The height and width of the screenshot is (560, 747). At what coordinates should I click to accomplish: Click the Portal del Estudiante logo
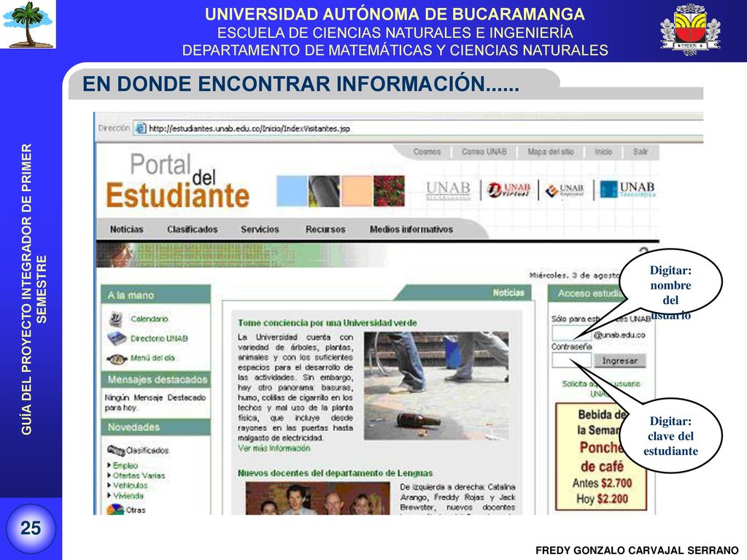click(177, 182)
